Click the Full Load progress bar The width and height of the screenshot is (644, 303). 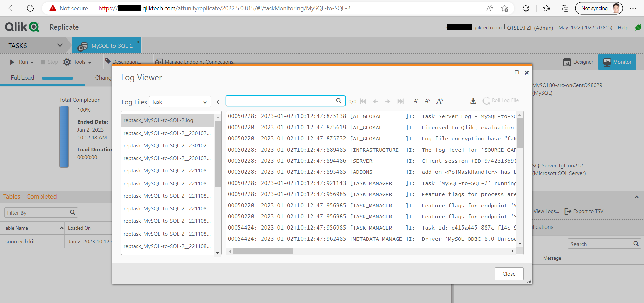57,78
